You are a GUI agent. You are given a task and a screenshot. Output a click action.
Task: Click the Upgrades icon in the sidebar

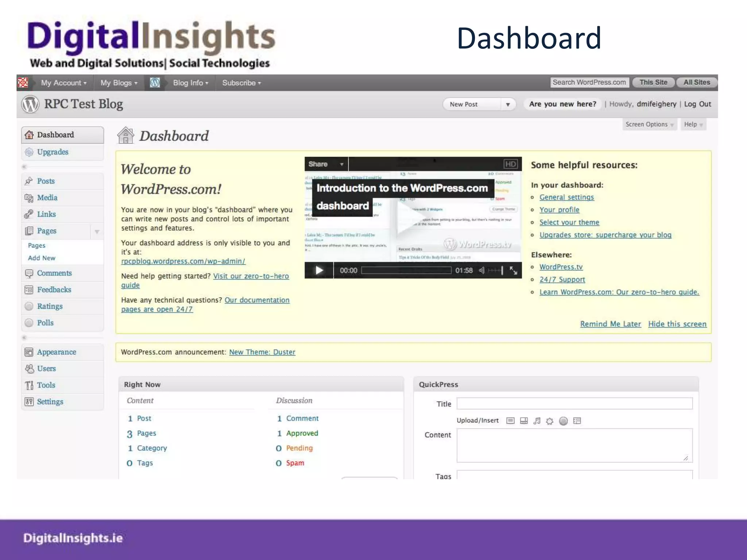[29, 152]
